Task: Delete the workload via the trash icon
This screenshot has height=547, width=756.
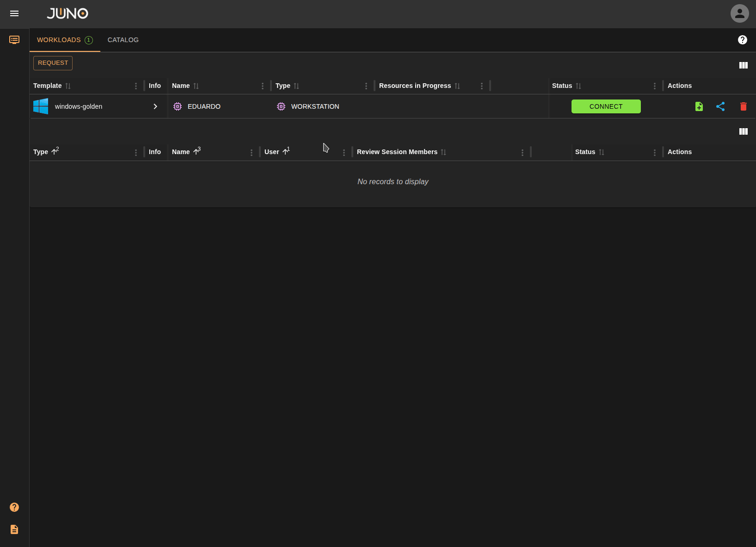Action: tap(744, 106)
